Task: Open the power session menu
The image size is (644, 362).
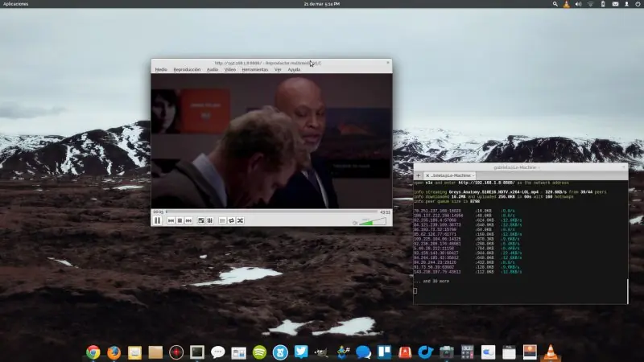Action: point(638,4)
